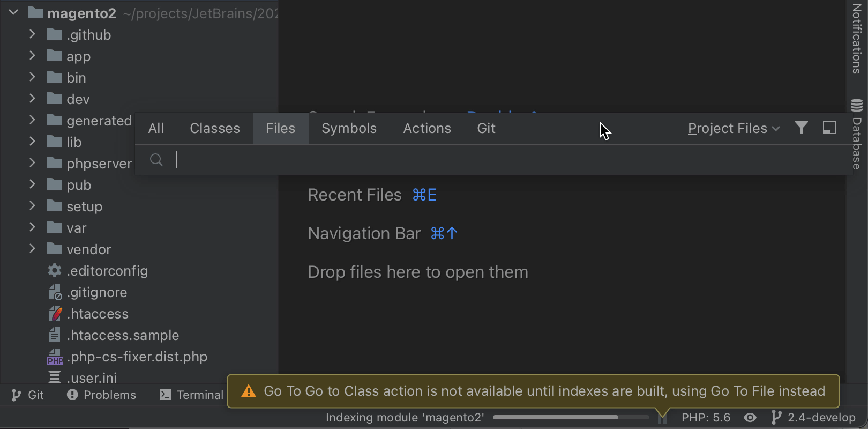Click the indexing progress bar
Screen dimensions: 868x429
tap(571, 417)
